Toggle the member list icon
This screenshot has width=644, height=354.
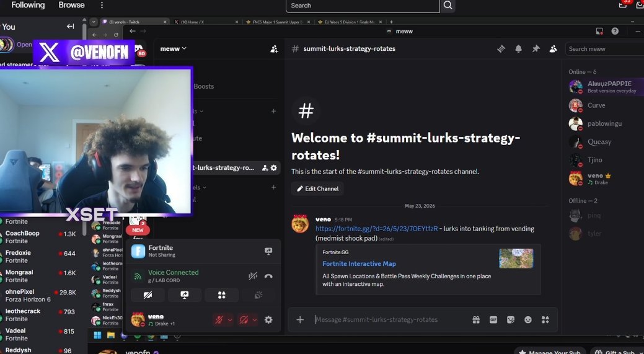pos(553,49)
